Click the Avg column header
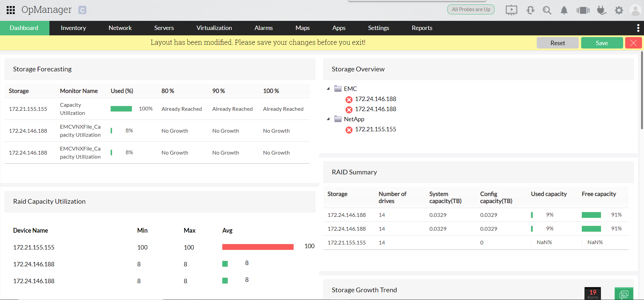 tap(227, 230)
